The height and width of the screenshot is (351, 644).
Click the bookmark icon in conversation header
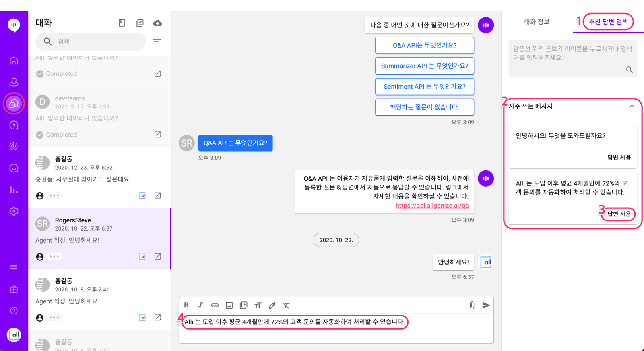pos(122,23)
